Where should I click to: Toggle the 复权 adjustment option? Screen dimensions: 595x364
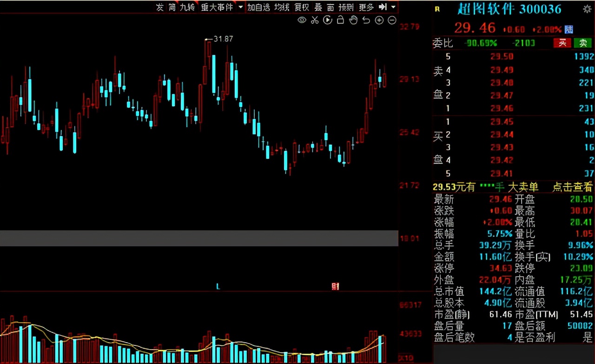[x=302, y=7]
